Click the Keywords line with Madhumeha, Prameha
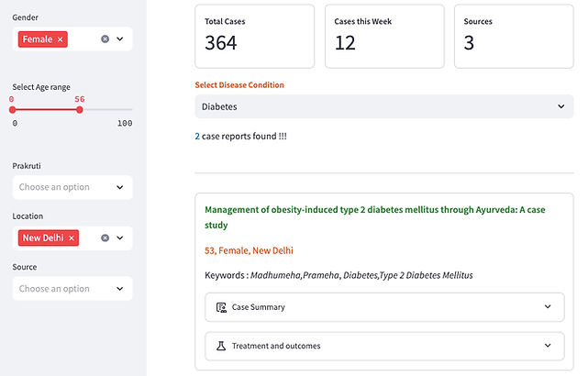Screen dimensions: 588x376 click(338, 275)
